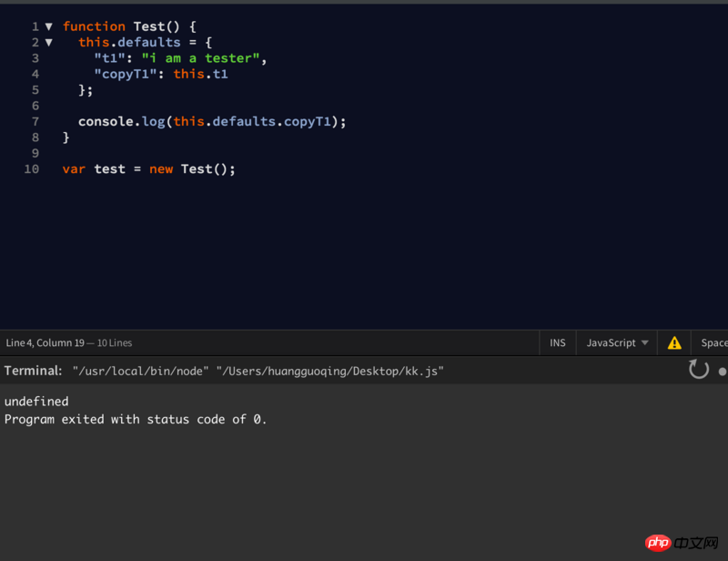This screenshot has width=728, height=561.
Task: Click console.log call on line 7
Action: [x=212, y=122]
